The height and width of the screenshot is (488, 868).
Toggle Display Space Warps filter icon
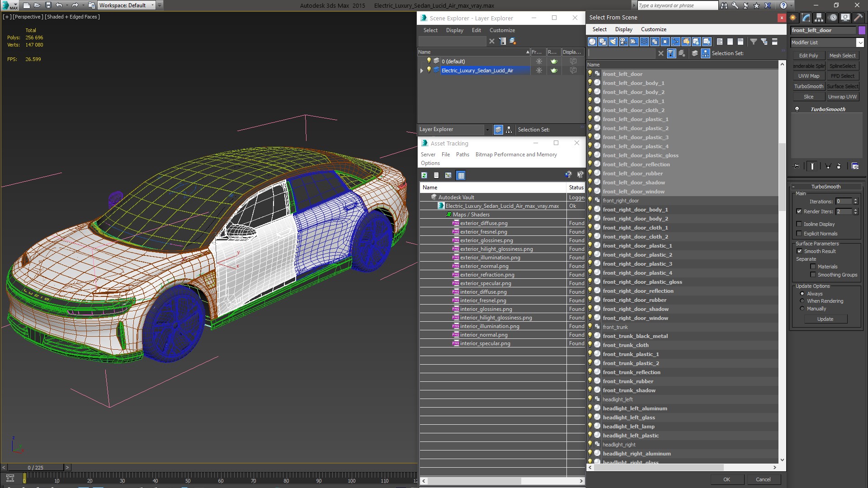coord(644,42)
